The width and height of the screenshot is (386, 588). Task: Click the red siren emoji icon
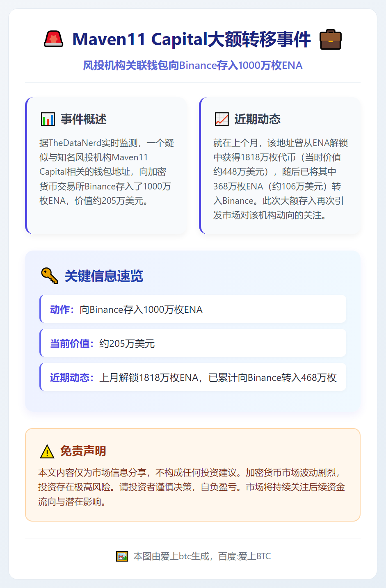pos(53,39)
